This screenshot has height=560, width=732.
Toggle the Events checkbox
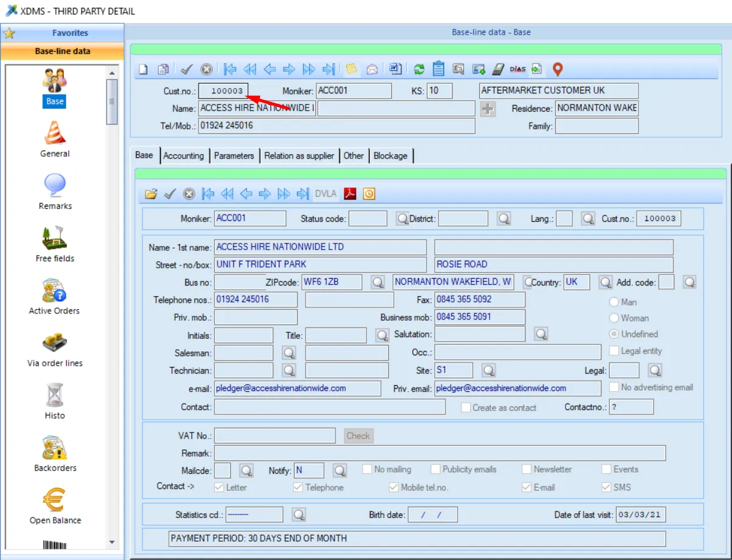click(x=607, y=470)
